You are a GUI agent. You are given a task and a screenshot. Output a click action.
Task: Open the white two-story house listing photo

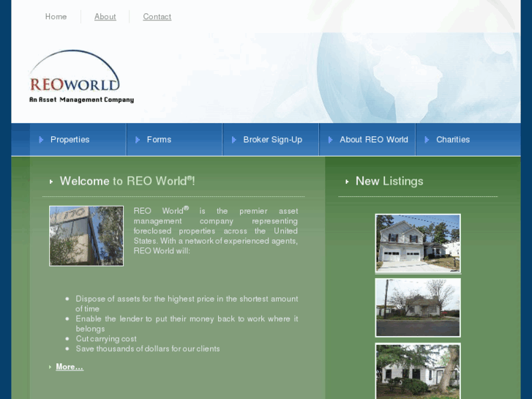pyautogui.click(x=418, y=243)
